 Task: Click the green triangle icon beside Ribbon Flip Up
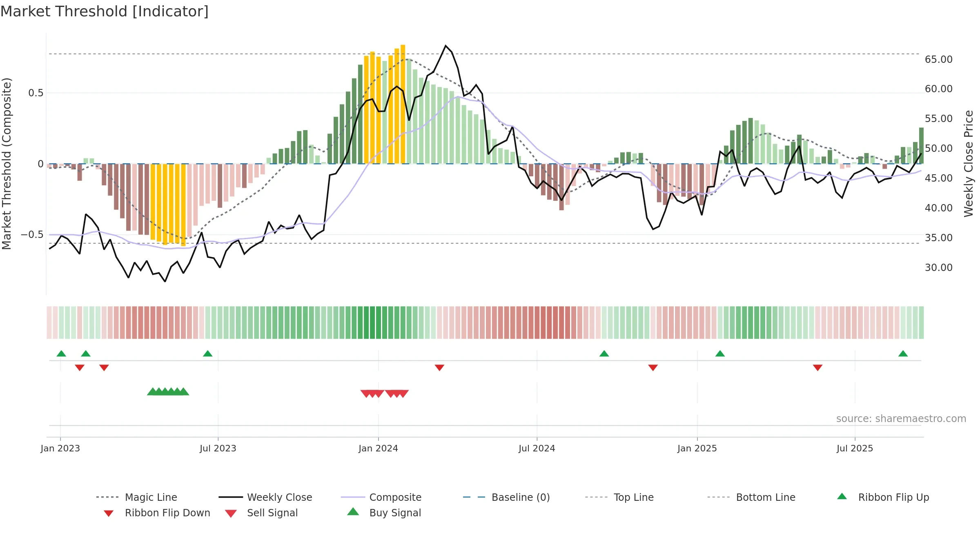point(842,496)
